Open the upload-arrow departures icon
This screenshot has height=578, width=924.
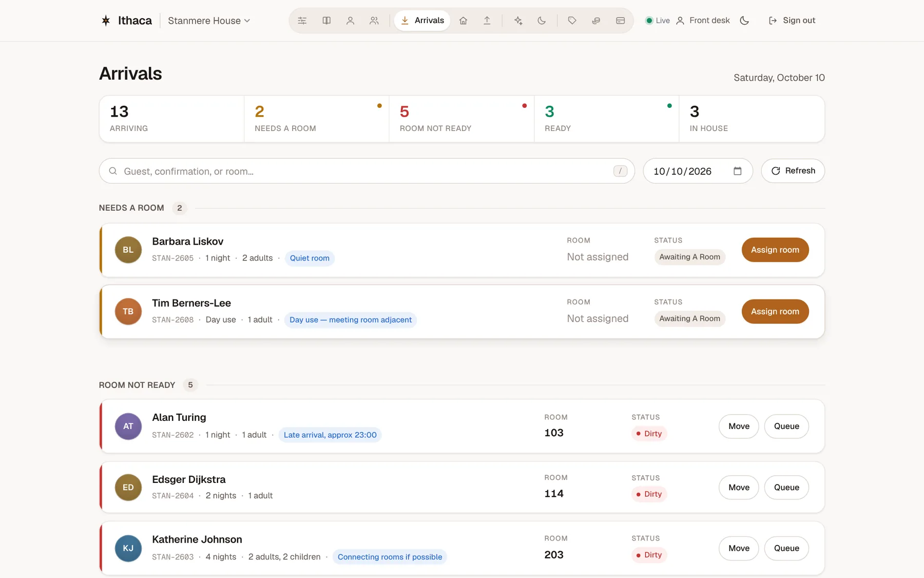487,21
